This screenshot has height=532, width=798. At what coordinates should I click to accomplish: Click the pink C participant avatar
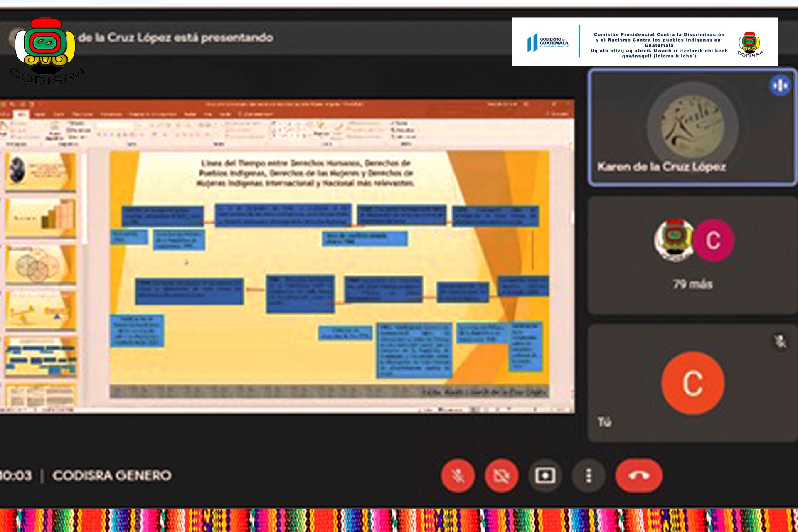713,240
